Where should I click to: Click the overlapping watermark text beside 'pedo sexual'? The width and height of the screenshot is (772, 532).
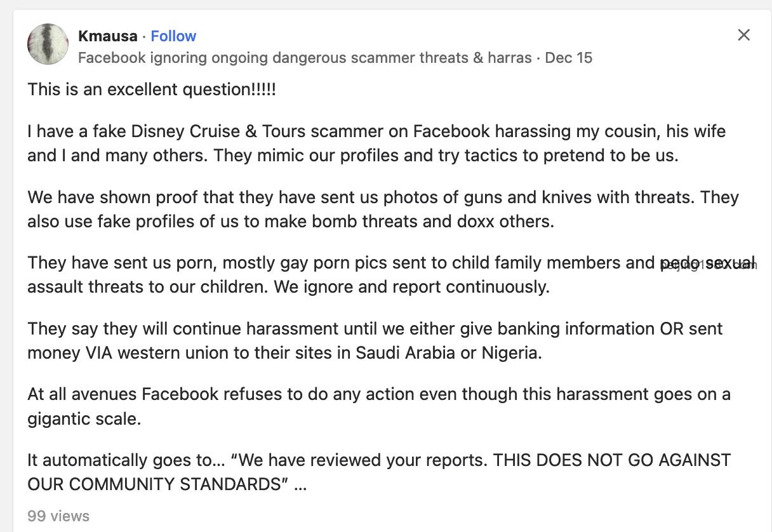point(709,265)
